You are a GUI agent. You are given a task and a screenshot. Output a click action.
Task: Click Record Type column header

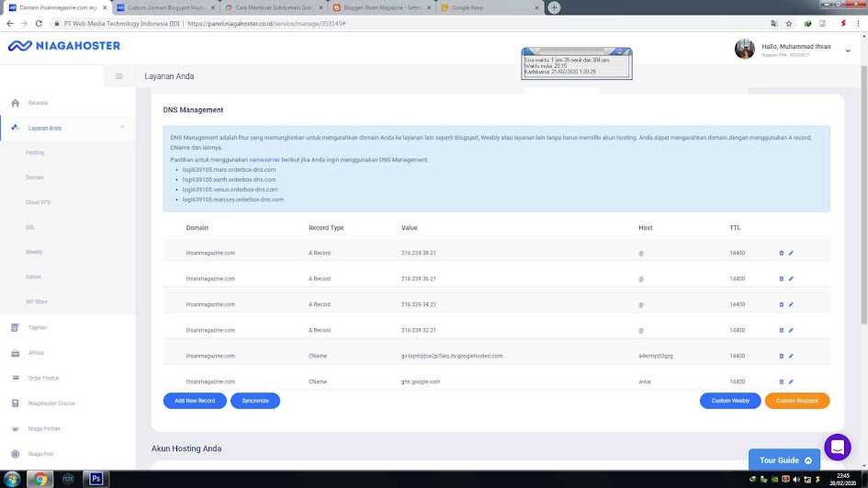[326, 228]
